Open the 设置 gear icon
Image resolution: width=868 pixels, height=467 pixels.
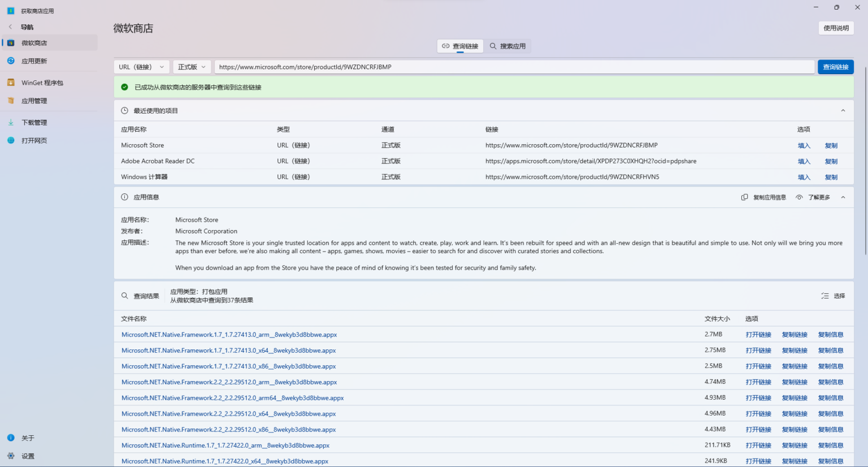tap(11, 456)
